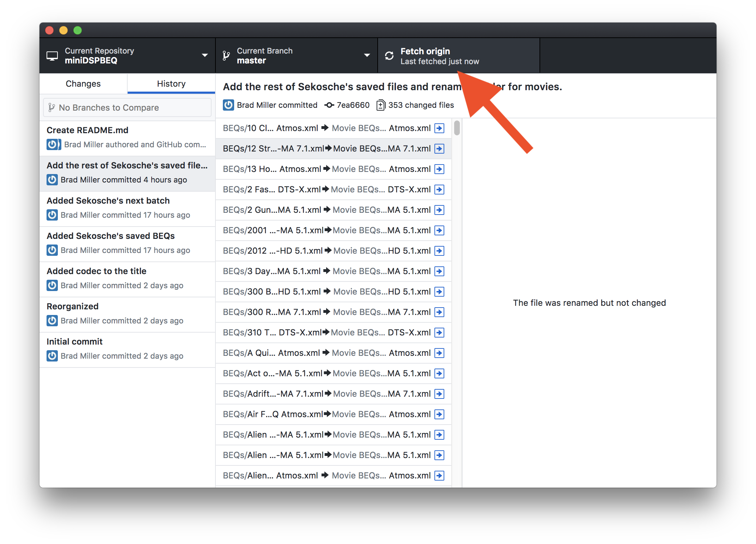Open the Current Branch dropdown arrow

(367, 55)
